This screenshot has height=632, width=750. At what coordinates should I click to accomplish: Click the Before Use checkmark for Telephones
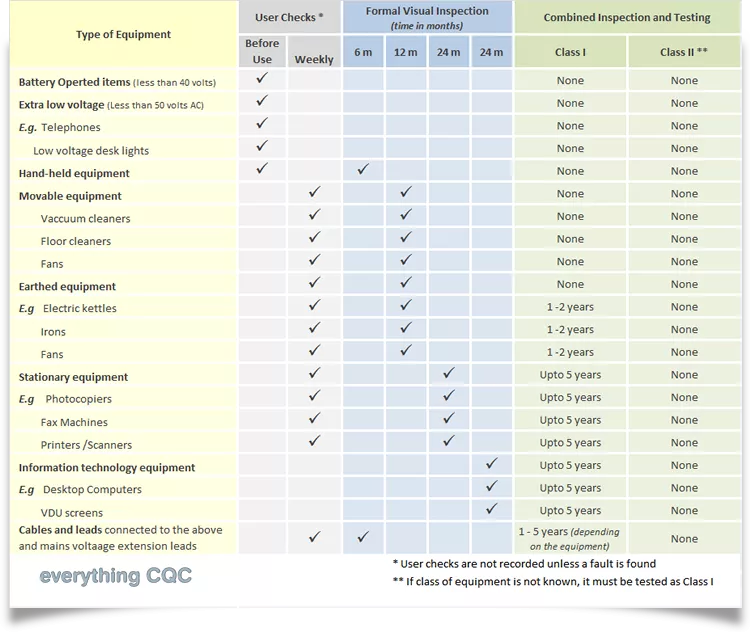(262, 124)
